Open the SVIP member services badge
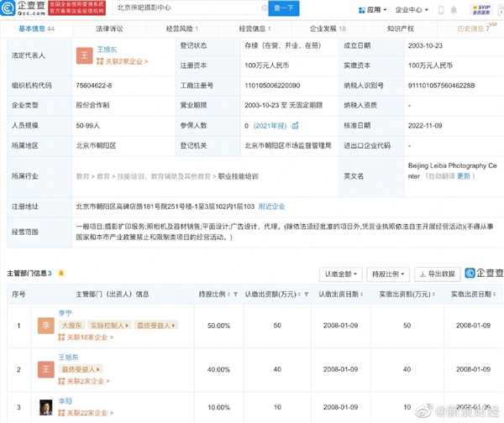This screenshot has width=504, height=423. 481,9
